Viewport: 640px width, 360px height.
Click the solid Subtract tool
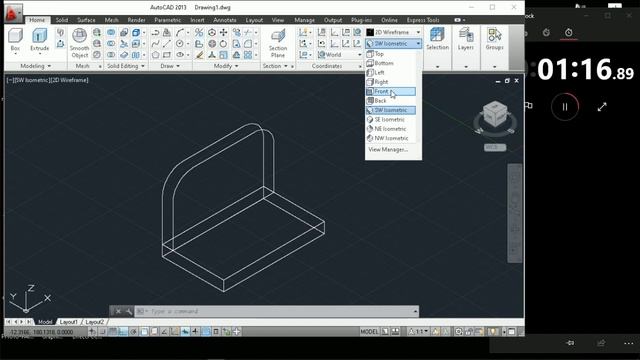click(111, 44)
